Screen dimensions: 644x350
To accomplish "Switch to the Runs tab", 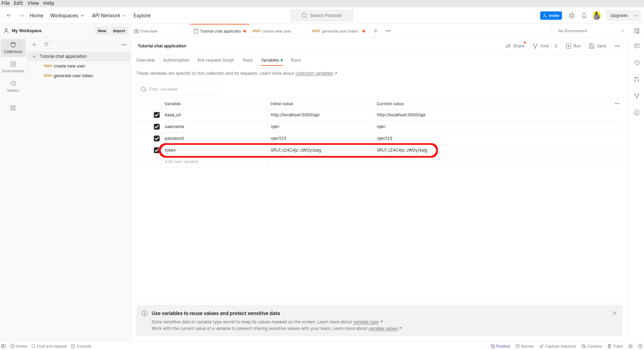I will 296,60.
